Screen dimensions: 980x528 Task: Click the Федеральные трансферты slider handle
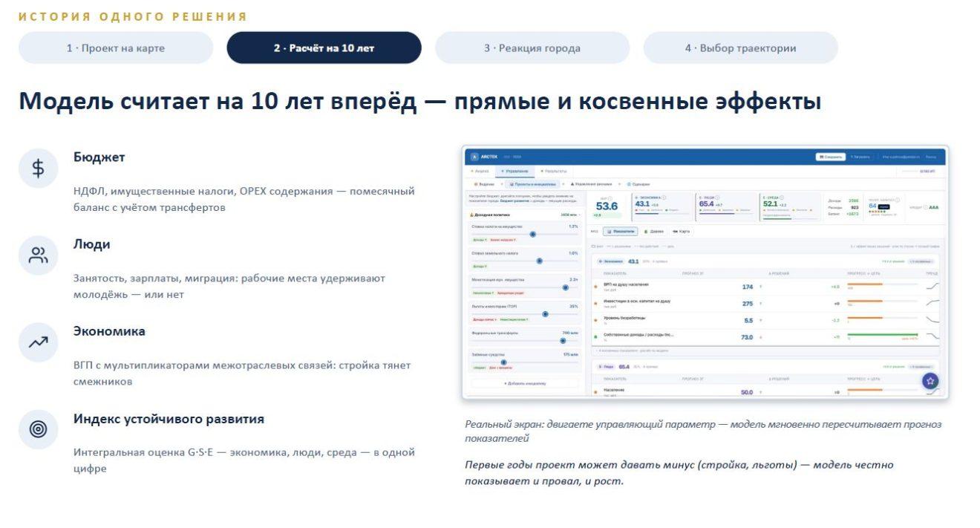click(x=563, y=341)
